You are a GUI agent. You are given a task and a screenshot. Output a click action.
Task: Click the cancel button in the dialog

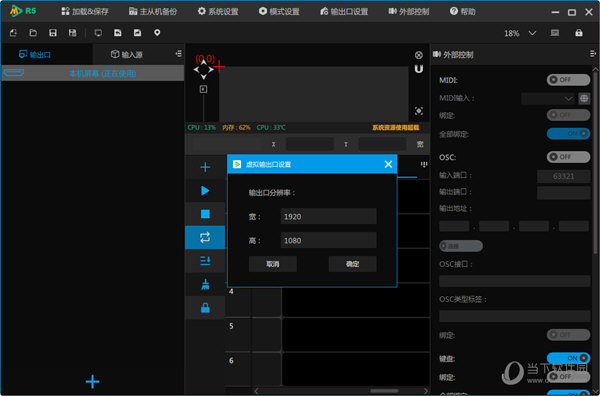pos(272,264)
